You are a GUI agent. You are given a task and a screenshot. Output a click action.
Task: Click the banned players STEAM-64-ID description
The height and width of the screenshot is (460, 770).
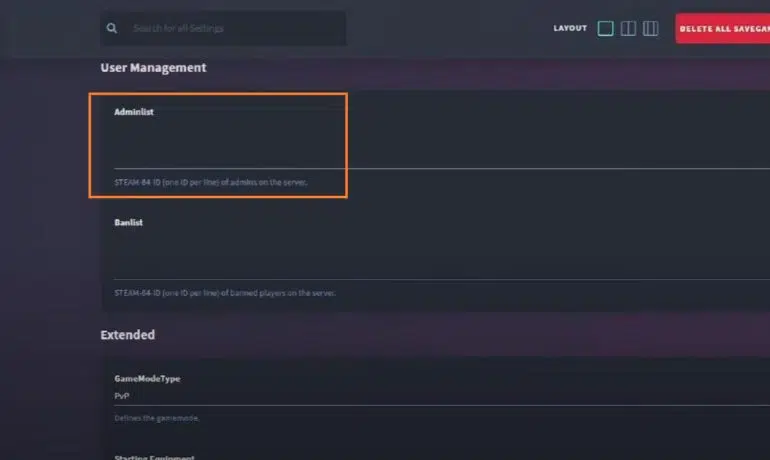click(x=225, y=293)
